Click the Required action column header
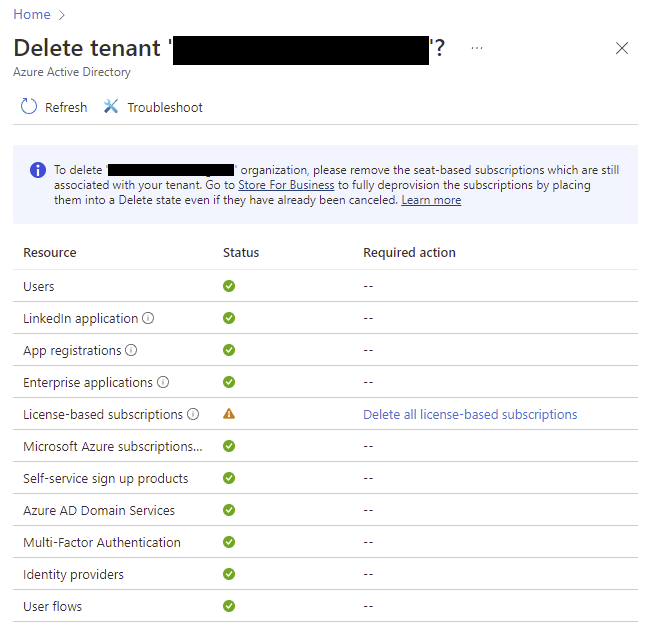Image resolution: width=654 pixels, height=643 pixels. [x=409, y=253]
